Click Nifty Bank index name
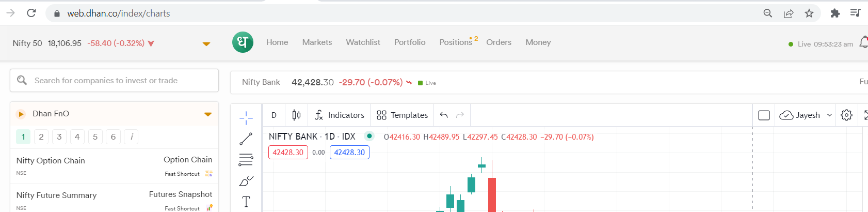 [261, 82]
